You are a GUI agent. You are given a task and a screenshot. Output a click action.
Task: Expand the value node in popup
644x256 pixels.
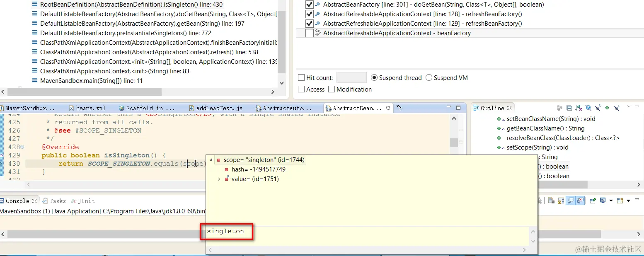219,179
